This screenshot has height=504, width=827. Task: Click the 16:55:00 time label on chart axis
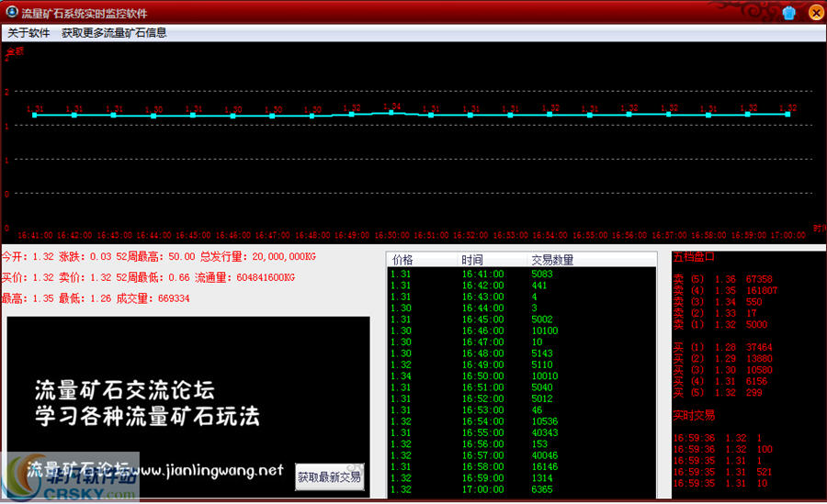click(590, 235)
